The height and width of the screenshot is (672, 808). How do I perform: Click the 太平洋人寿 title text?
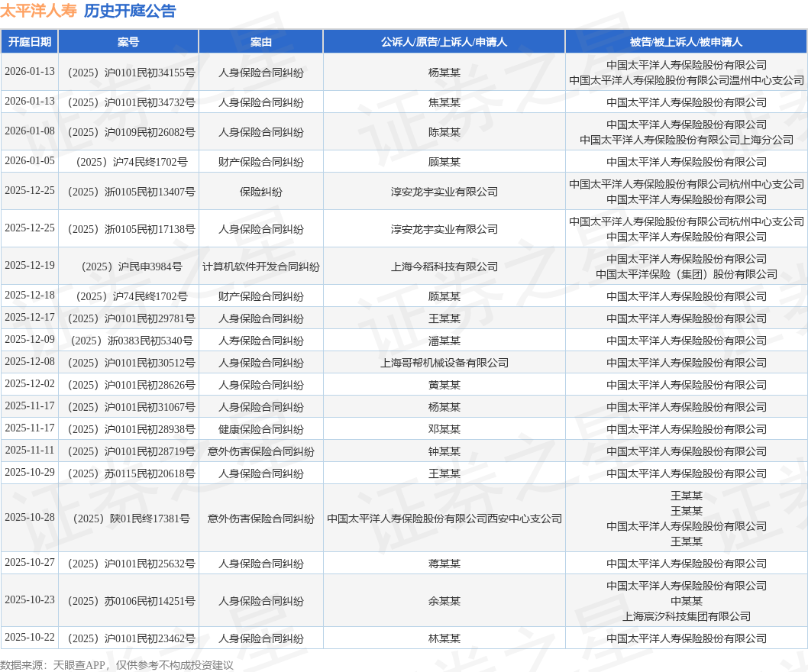[x=39, y=11]
